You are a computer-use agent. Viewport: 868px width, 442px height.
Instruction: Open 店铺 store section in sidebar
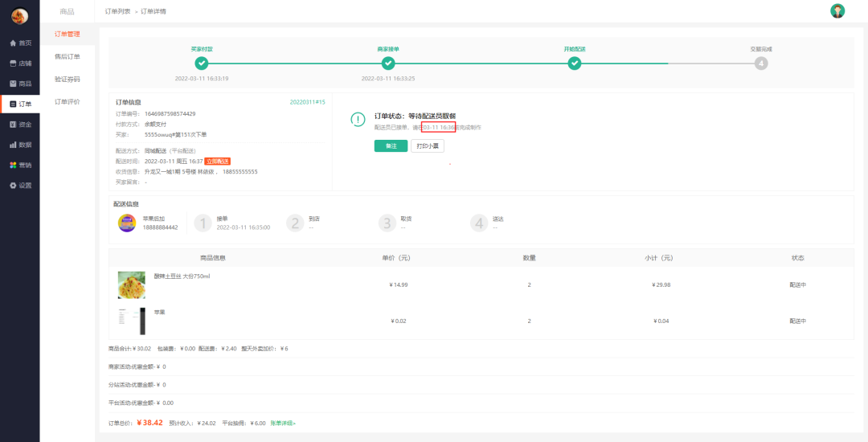20,63
